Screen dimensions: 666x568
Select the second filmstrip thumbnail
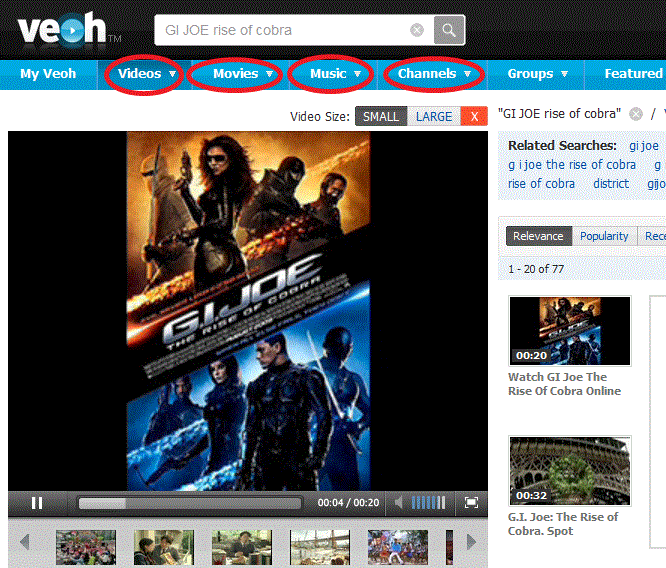tap(164, 547)
